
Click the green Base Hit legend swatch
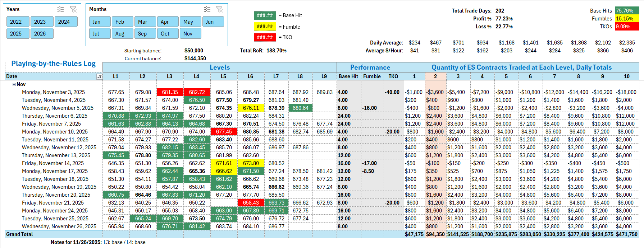(265, 15)
